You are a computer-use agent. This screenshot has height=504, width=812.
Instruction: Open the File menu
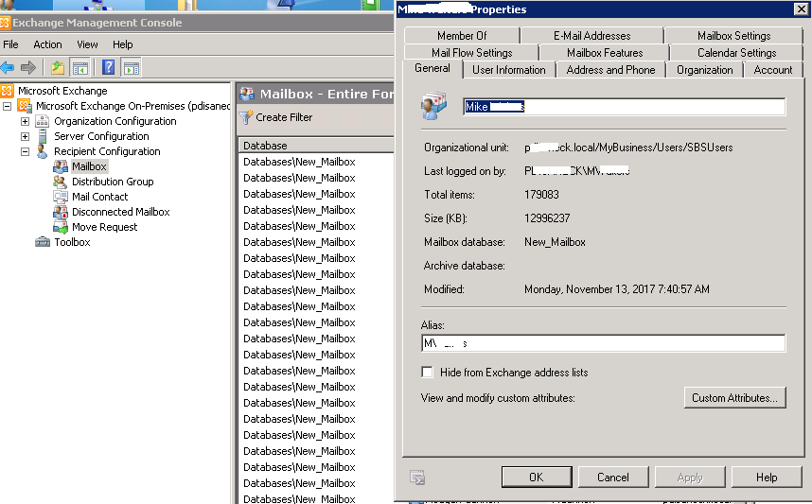10,44
